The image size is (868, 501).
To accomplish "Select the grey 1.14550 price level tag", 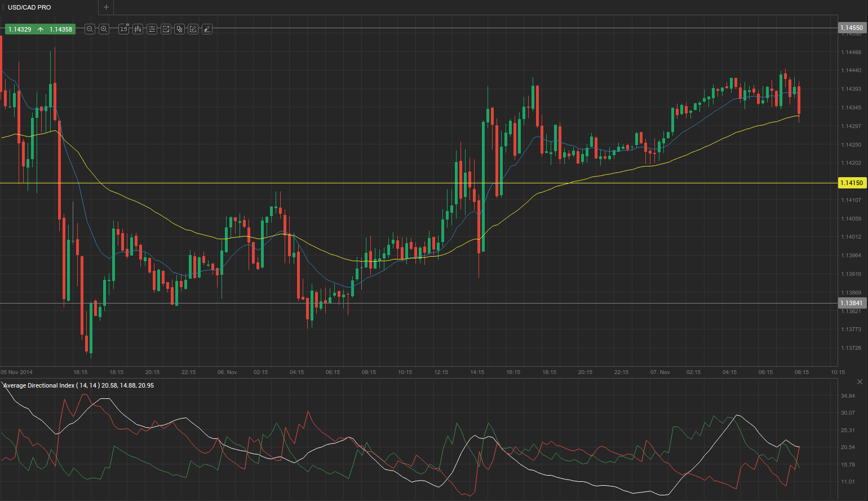I will (851, 28).
